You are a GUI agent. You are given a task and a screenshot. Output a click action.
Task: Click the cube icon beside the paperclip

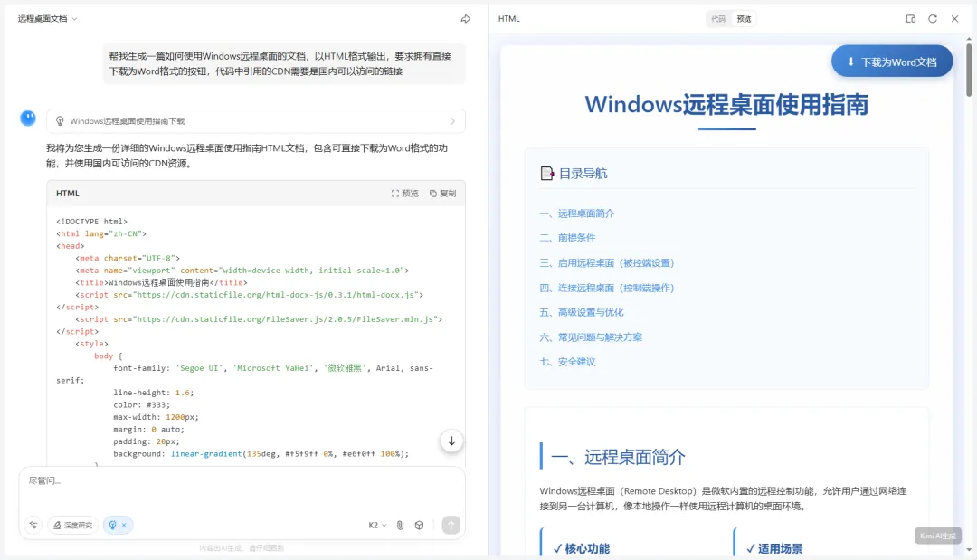click(x=420, y=525)
